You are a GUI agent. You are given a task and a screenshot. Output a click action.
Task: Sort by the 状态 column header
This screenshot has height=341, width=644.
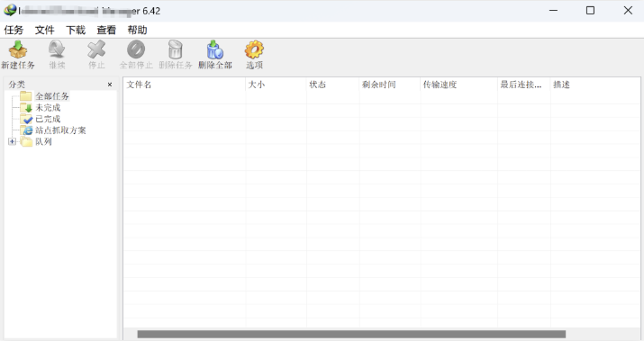pos(332,85)
